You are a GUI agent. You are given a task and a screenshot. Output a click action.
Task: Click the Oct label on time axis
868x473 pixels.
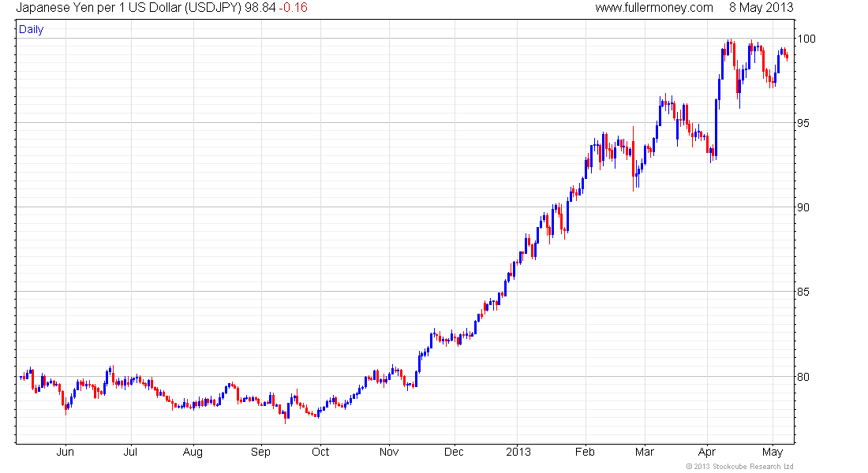pos(320,452)
